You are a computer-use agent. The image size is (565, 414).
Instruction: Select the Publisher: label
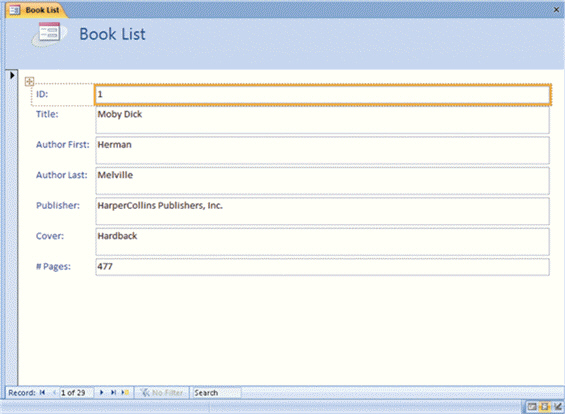tap(58, 205)
